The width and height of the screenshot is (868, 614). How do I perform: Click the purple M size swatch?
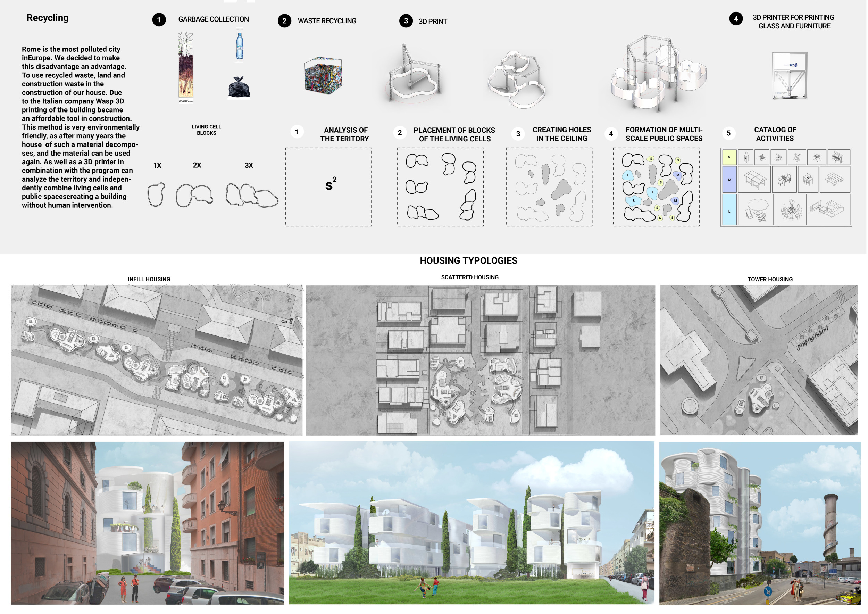tap(729, 180)
